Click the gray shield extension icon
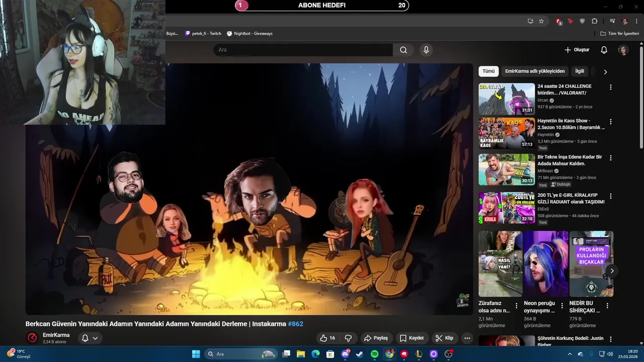The height and width of the screenshot is (362, 644). [x=582, y=21]
